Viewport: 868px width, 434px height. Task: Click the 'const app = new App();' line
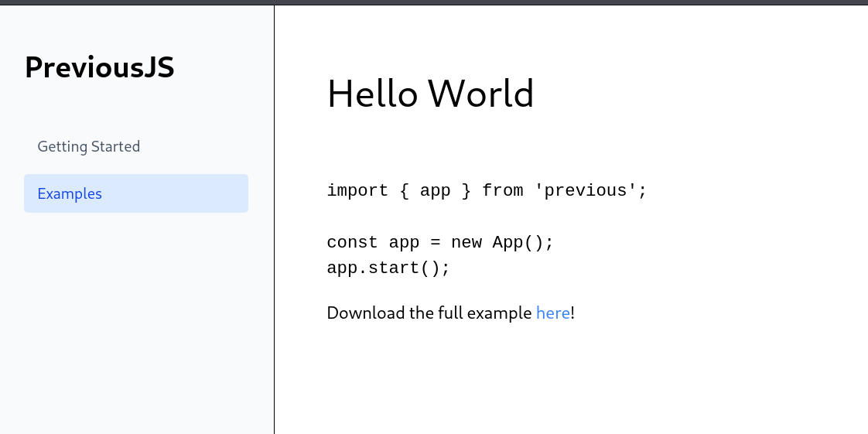[440, 243]
